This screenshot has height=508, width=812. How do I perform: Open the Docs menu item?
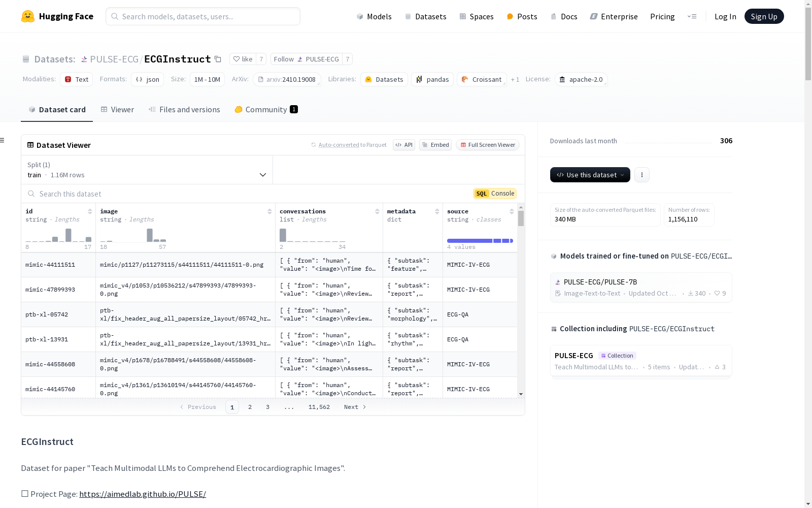[x=564, y=16]
